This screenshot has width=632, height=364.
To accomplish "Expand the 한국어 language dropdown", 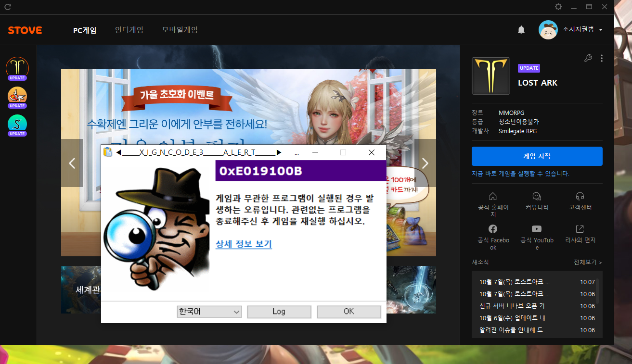I will (x=209, y=312).
